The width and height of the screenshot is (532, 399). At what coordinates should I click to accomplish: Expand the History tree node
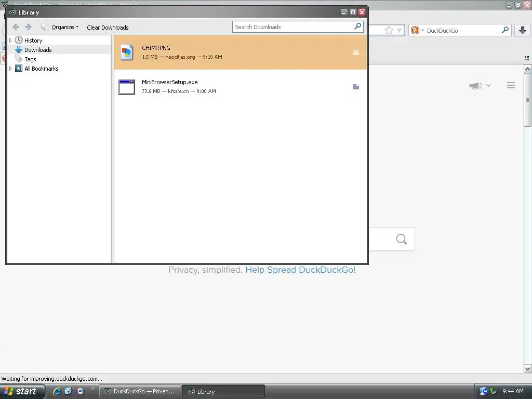10,41
